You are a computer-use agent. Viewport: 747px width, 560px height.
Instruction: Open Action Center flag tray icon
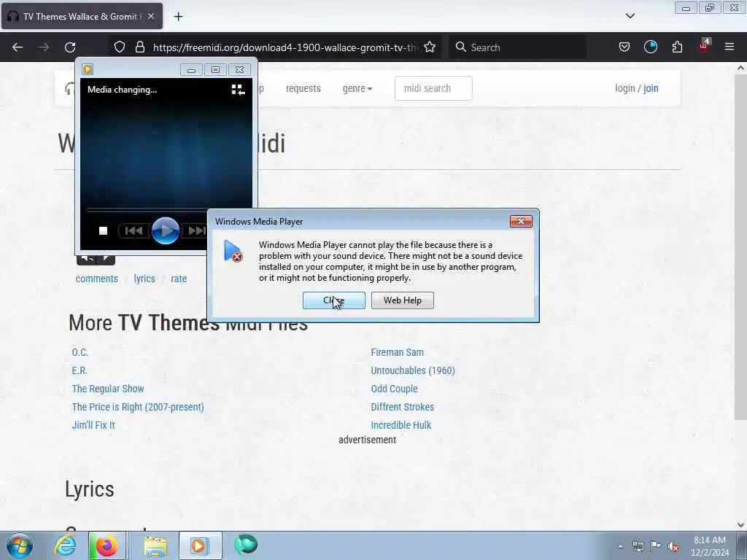pyautogui.click(x=656, y=547)
